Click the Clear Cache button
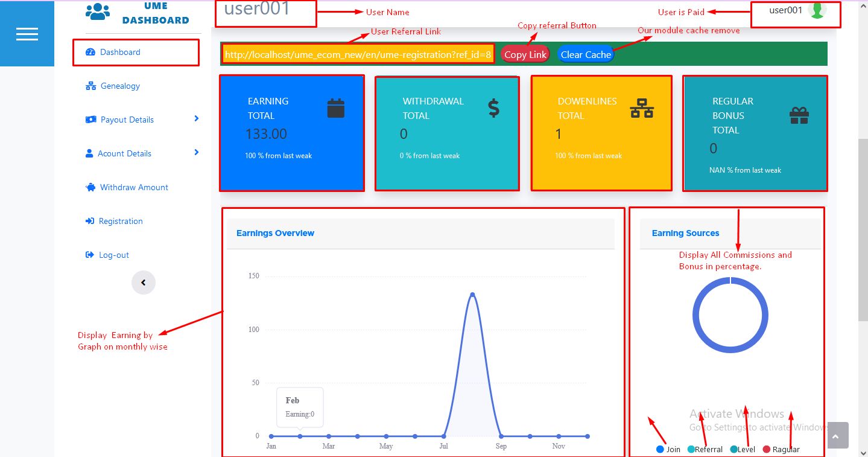The width and height of the screenshot is (868, 457). 586,54
